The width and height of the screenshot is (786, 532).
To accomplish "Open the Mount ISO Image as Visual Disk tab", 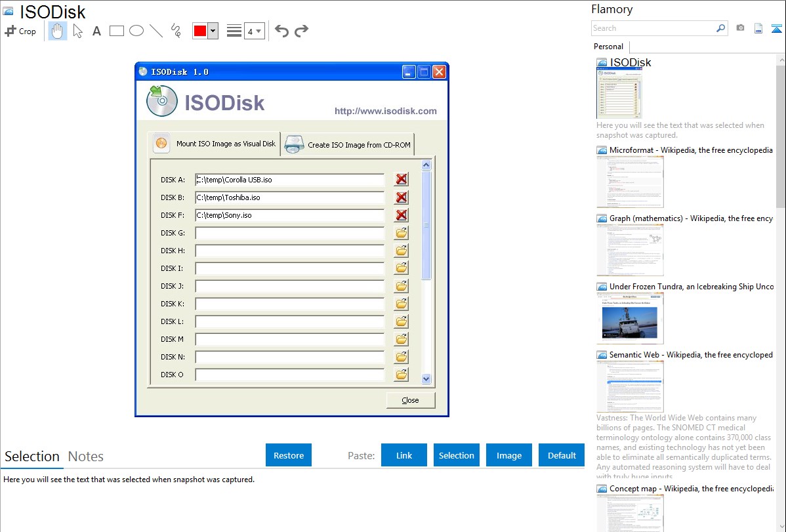I will coord(215,144).
